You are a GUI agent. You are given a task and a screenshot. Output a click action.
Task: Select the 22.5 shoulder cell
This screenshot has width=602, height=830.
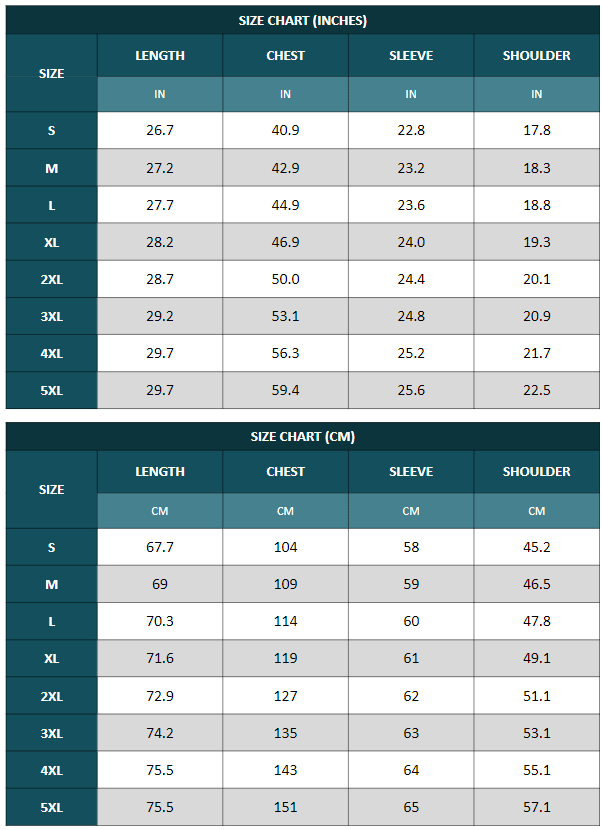537,390
